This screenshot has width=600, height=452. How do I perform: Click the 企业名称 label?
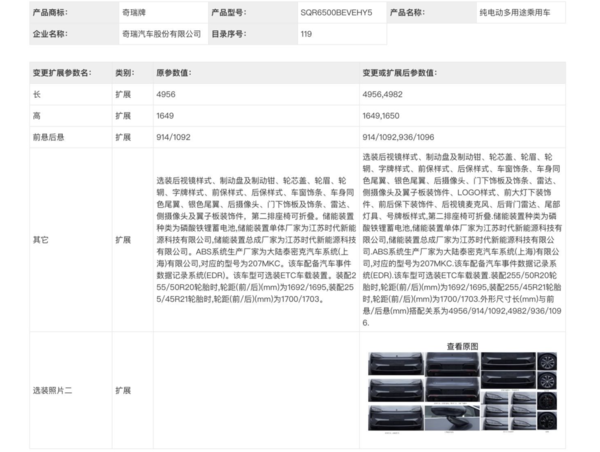50,34
